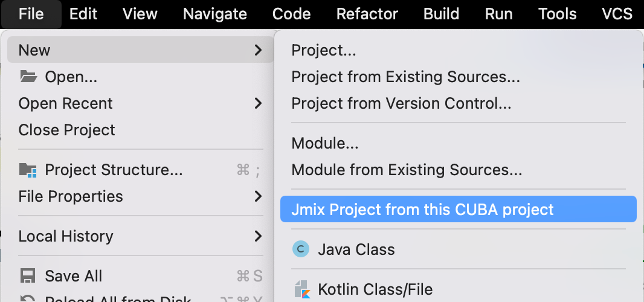Expand the Open Recent submenu arrow
The image size is (644, 302).
pyautogui.click(x=258, y=103)
